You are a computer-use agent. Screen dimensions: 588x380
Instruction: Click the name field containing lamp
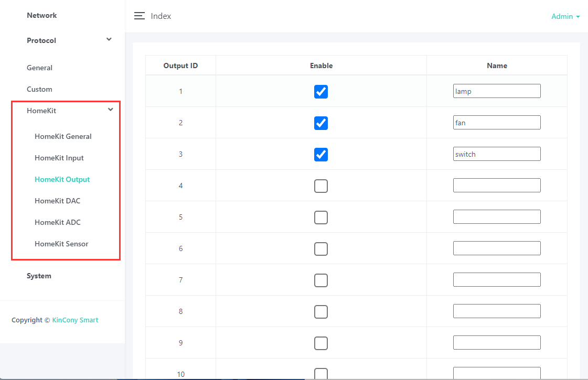click(496, 91)
